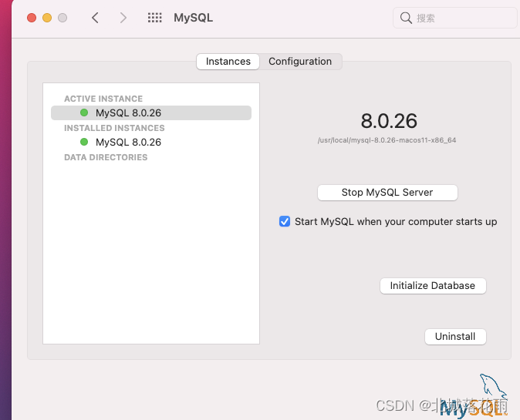Click the Uninstall button

point(455,337)
